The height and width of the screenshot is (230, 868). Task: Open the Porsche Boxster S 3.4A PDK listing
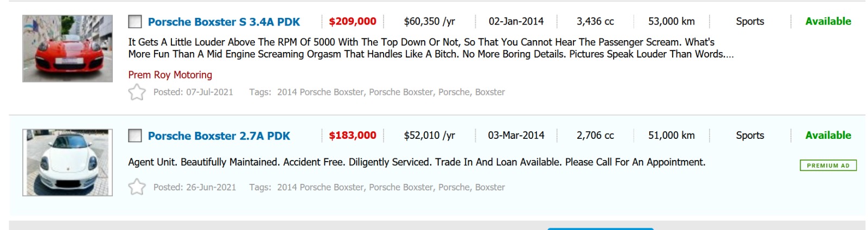point(224,22)
